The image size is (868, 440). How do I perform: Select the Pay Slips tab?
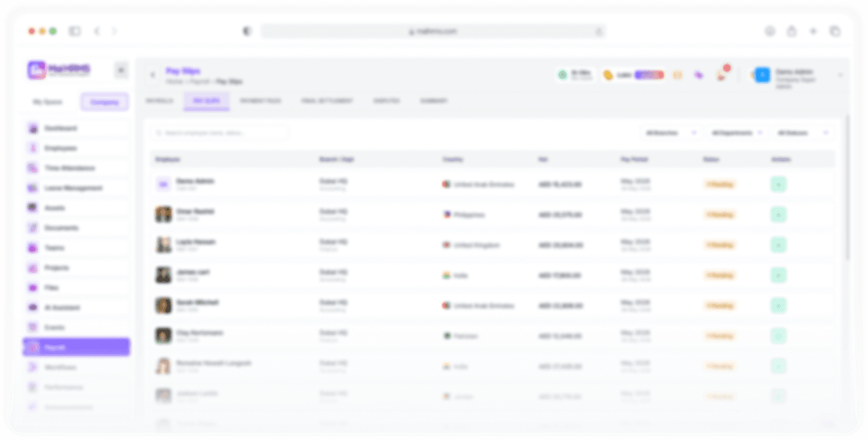coord(206,101)
